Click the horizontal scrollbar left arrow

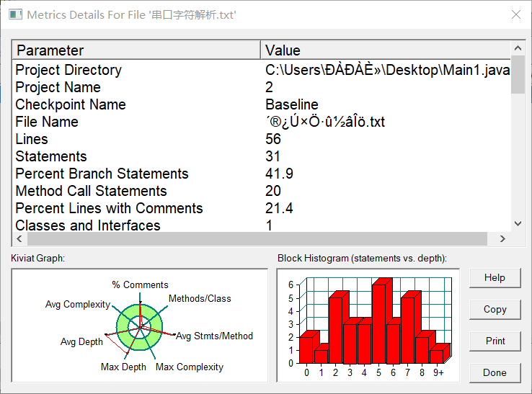tap(19, 238)
